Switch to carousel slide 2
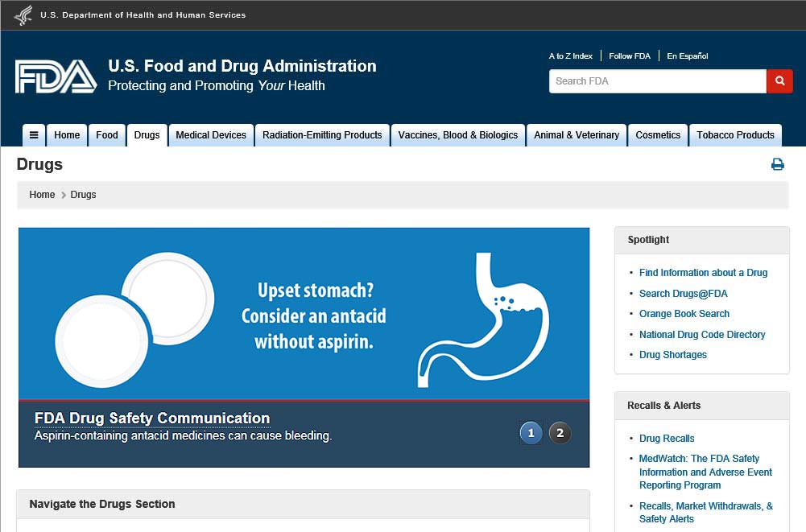This screenshot has height=532, width=806. tap(560, 434)
